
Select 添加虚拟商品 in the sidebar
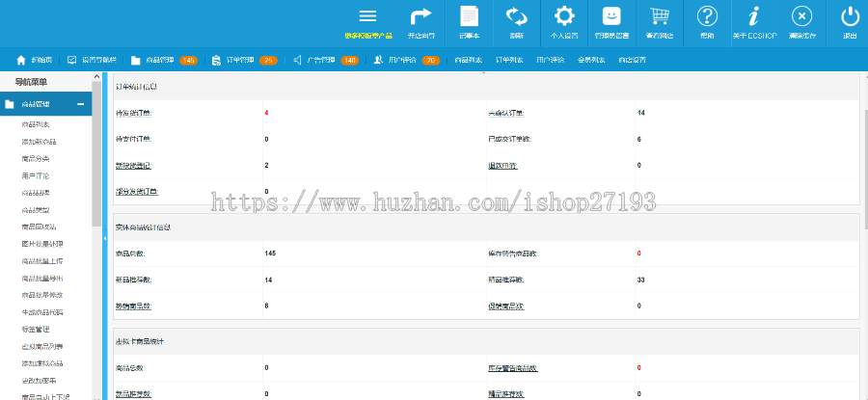click(x=42, y=363)
